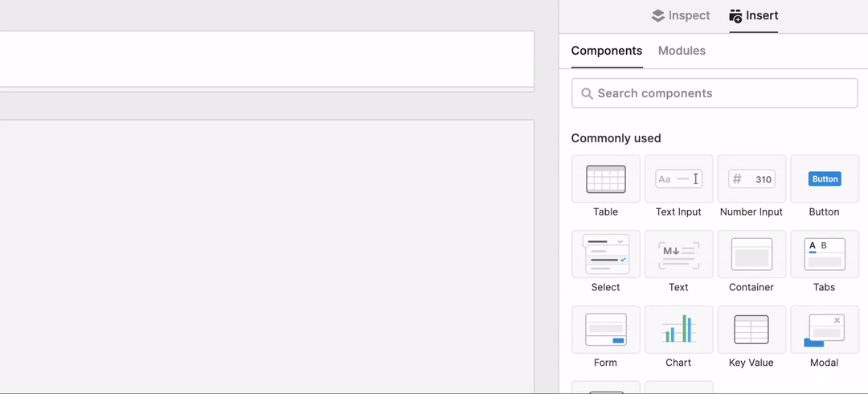Click the Number Input label text
Image resolution: width=868 pixels, height=394 pixels.
pos(751,212)
